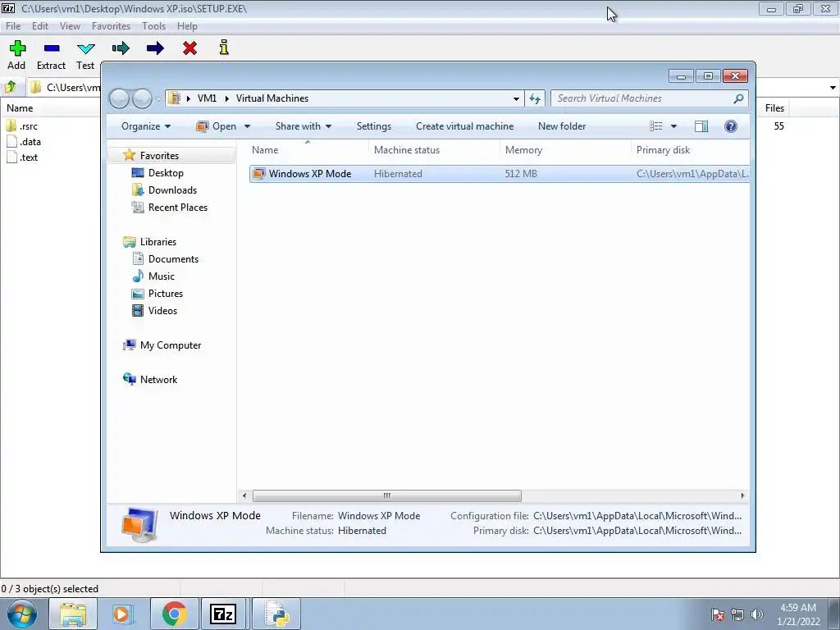Click the teal Copy arrow icon in 7-Zip

(x=121, y=48)
